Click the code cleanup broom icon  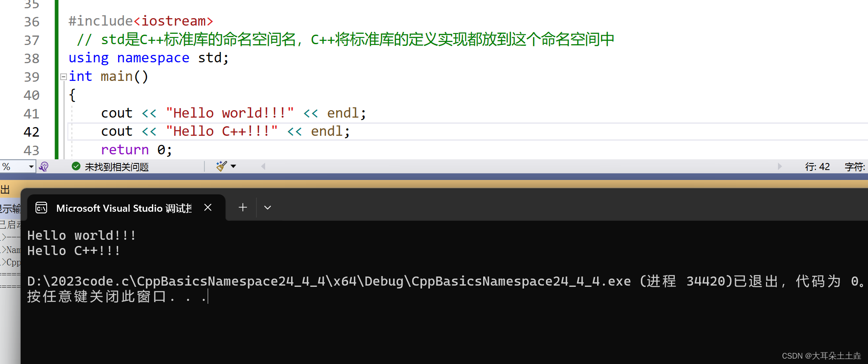pyautogui.click(x=222, y=166)
